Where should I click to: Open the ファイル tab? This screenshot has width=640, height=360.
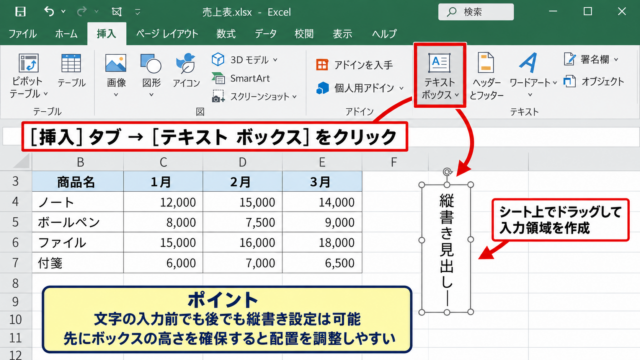coord(22,33)
